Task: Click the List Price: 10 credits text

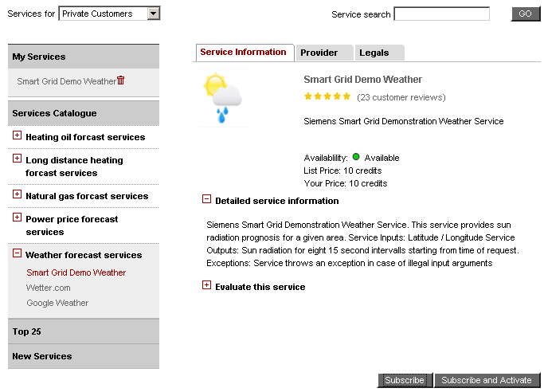Action: 342,171
